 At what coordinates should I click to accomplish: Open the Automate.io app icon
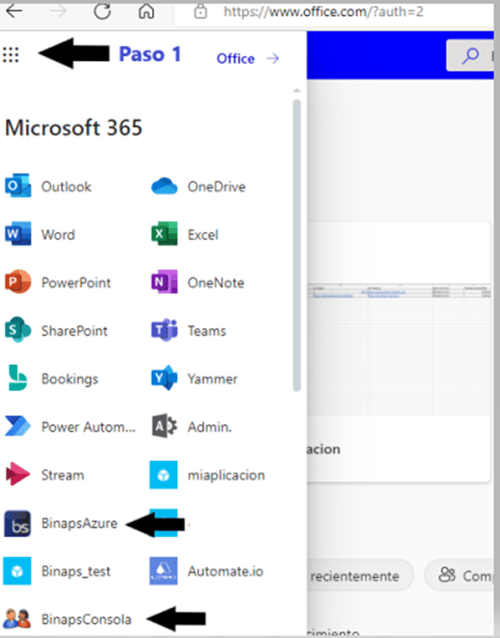tap(164, 571)
